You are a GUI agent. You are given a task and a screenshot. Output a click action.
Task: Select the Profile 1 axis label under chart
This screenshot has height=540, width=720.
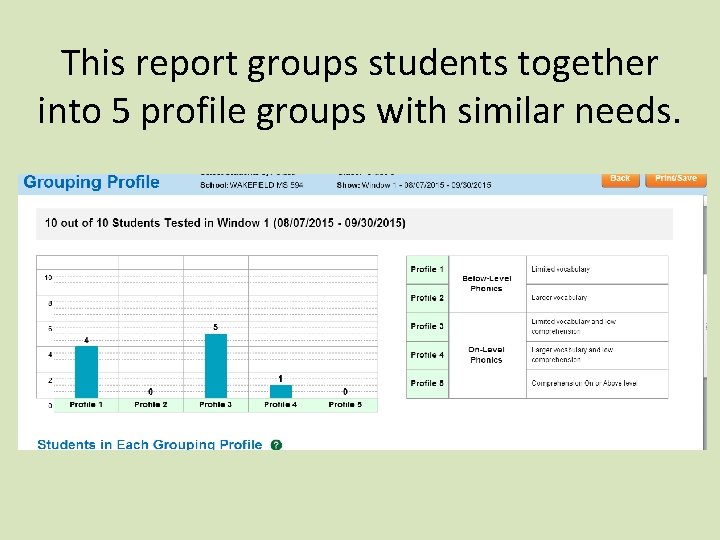pos(86,405)
